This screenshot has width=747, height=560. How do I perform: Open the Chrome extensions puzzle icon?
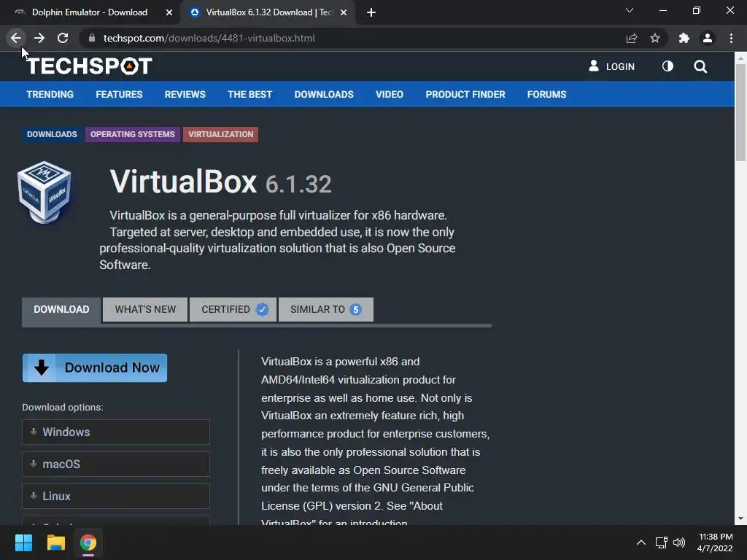[684, 38]
